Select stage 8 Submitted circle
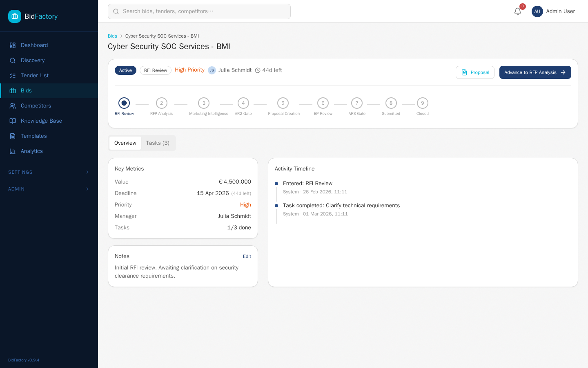The width and height of the screenshot is (588, 368). (391, 103)
